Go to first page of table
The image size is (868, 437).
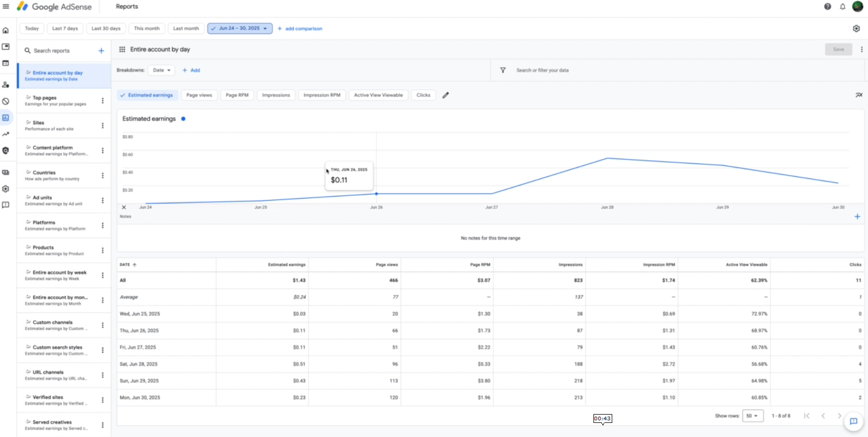pos(807,416)
